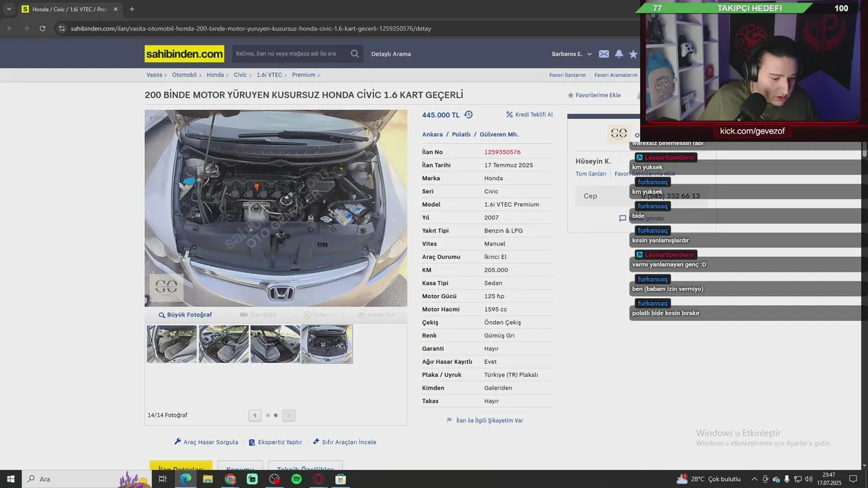Go to previous photo thumbnails page
The height and width of the screenshot is (488, 868).
[255, 415]
